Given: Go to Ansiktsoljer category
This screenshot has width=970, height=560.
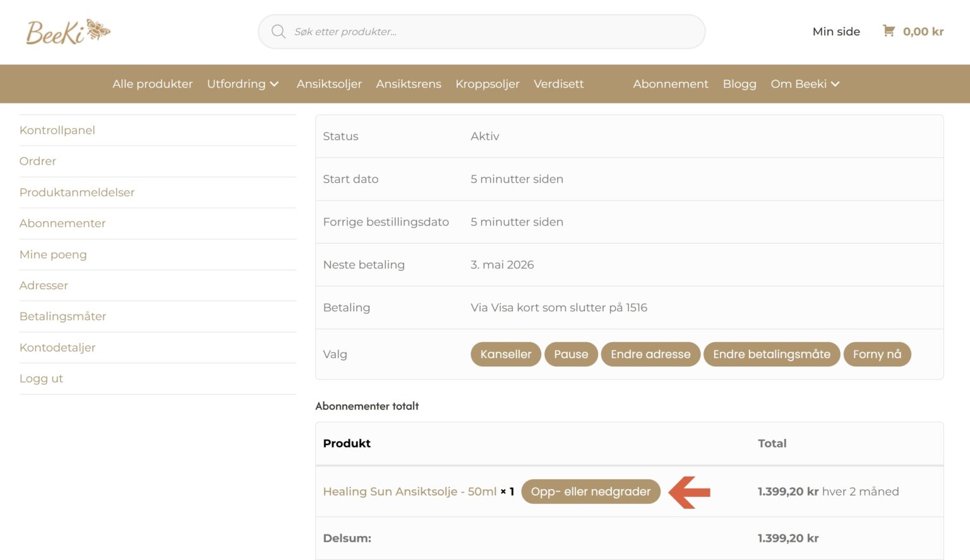Looking at the screenshot, I should pos(329,84).
